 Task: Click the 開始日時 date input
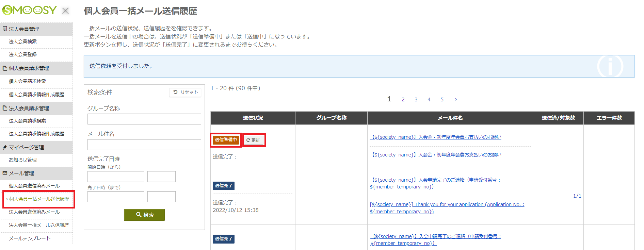coord(116,177)
